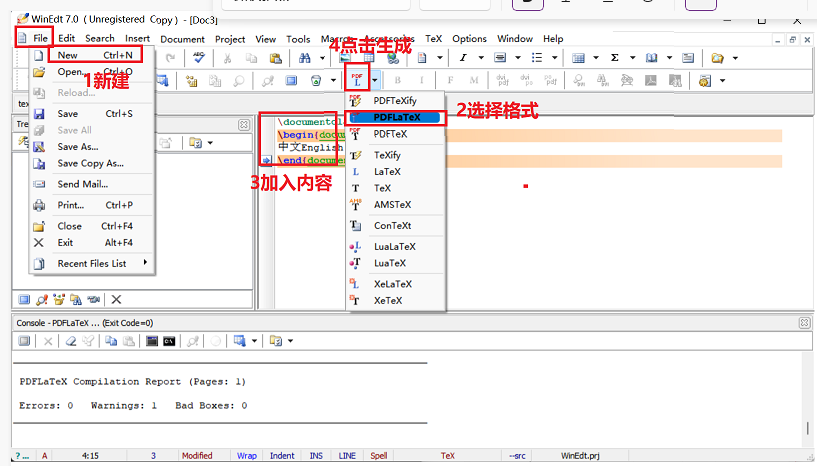Click the italic I font toolbar icon
The height and width of the screenshot is (466, 817).
click(463, 58)
